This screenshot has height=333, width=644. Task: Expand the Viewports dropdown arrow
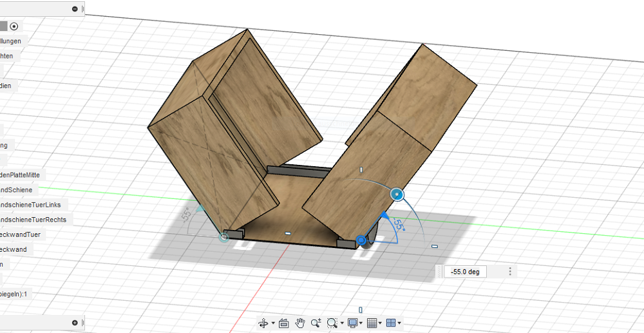(x=400, y=323)
